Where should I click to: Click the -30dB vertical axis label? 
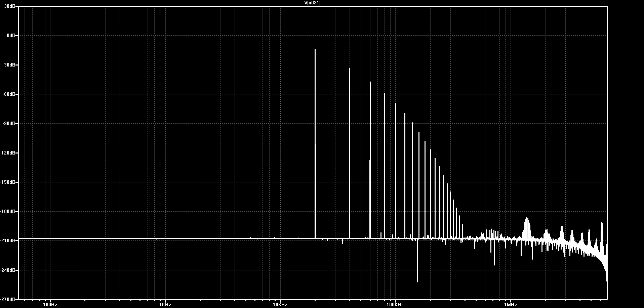pos(9,65)
